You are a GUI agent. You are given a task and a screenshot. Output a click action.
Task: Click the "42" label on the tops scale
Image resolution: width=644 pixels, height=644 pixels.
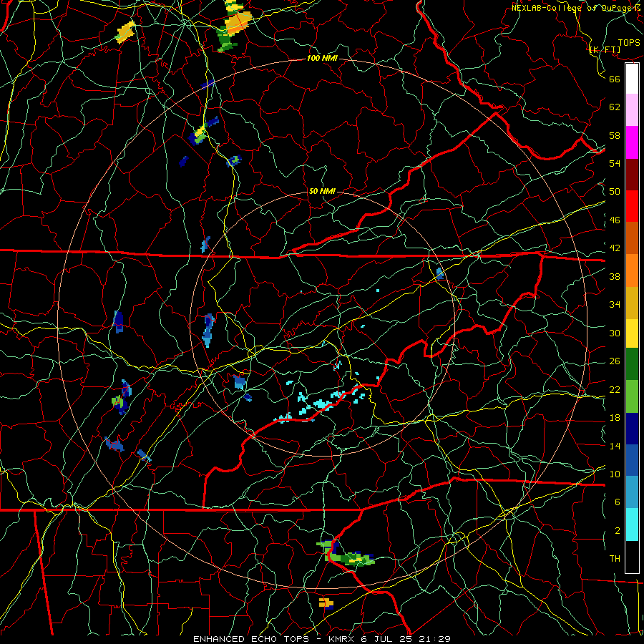pos(615,248)
